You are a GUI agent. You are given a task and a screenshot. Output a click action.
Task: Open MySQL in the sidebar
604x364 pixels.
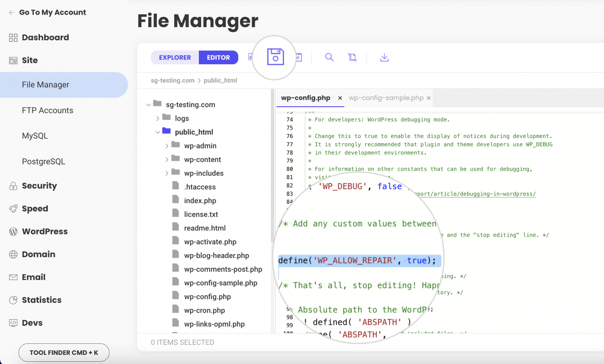pos(35,136)
